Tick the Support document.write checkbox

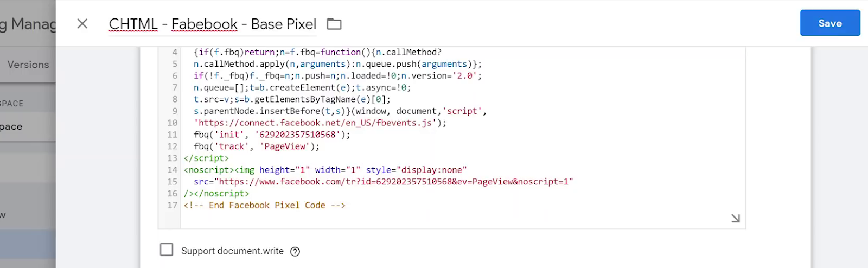pyautogui.click(x=167, y=250)
